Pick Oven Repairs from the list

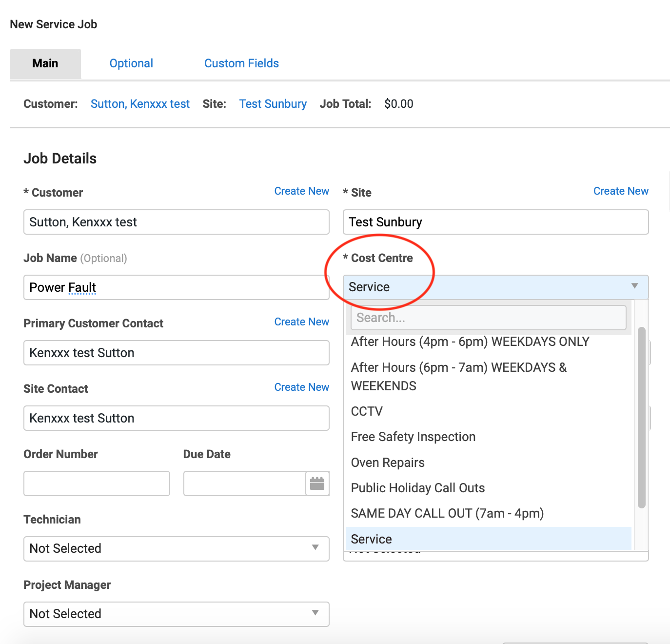pos(388,463)
